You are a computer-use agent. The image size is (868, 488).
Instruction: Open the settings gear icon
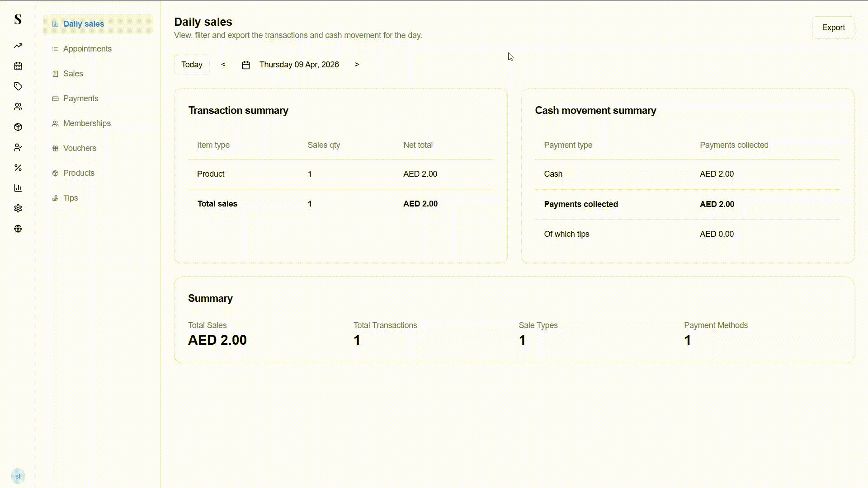(x=18, y=208)
